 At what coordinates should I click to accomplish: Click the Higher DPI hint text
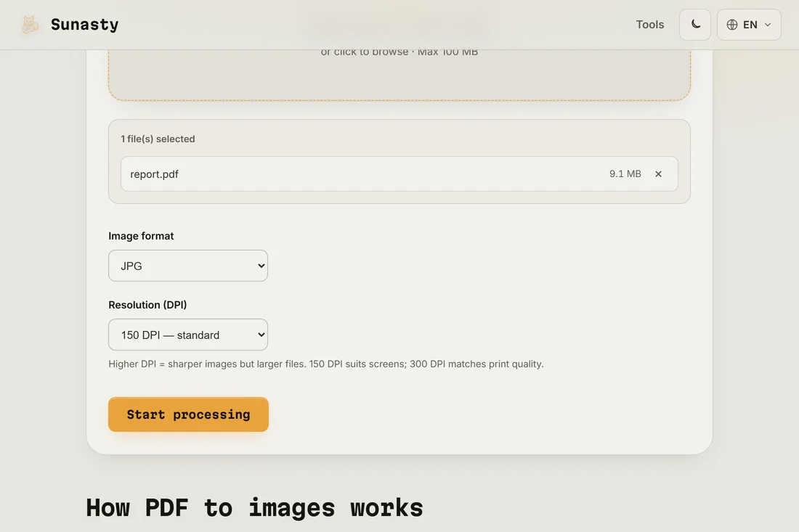pyautogui.click(x=326, y=364)
